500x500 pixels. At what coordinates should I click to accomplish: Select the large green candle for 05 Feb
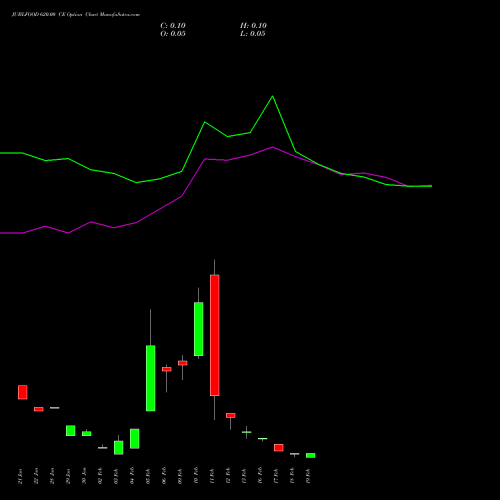pyautogui.click(x=151, y=378)
